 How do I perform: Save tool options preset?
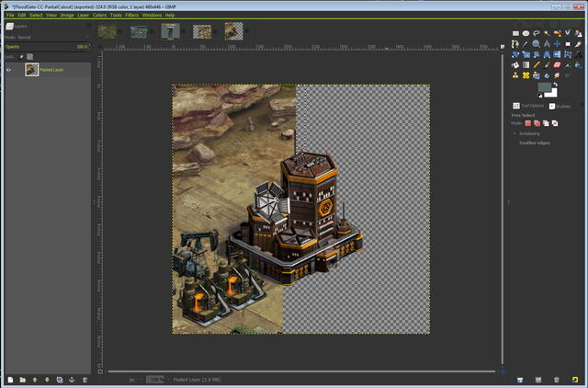pyautogui.click(x=520, y=380)
